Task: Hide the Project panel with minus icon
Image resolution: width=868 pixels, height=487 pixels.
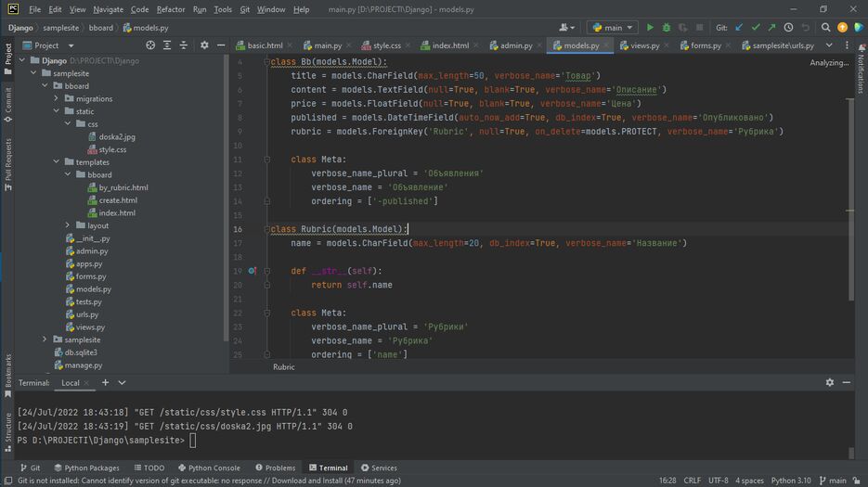Action: click(221, 45)
